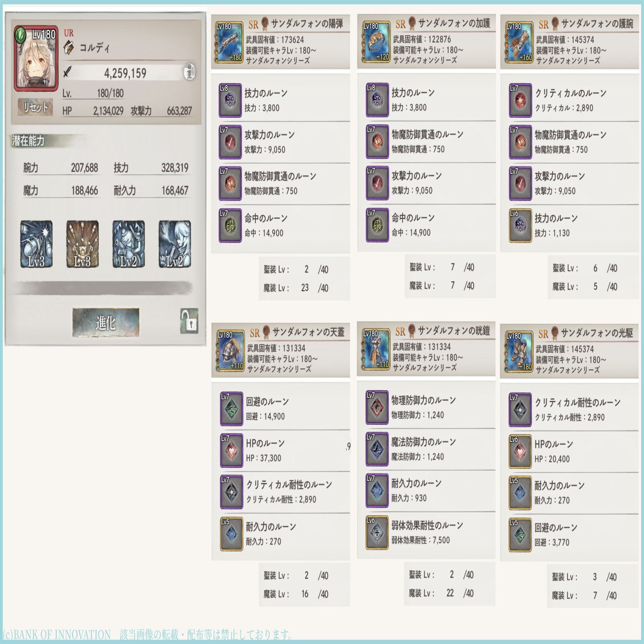Click the サンダルフォンの光駆 boots icon
Image resolution: width=644 pixels, height=644 pixels.
coord(519,351)
